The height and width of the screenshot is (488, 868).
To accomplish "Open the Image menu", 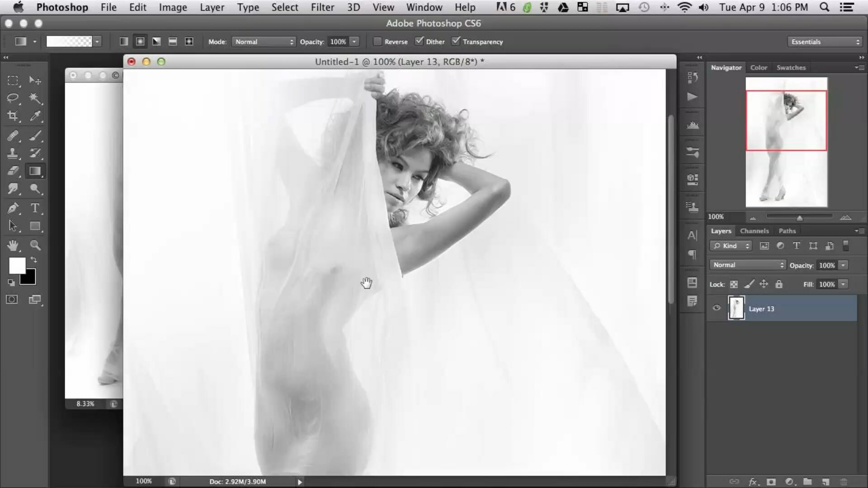I will coord(173,7).
